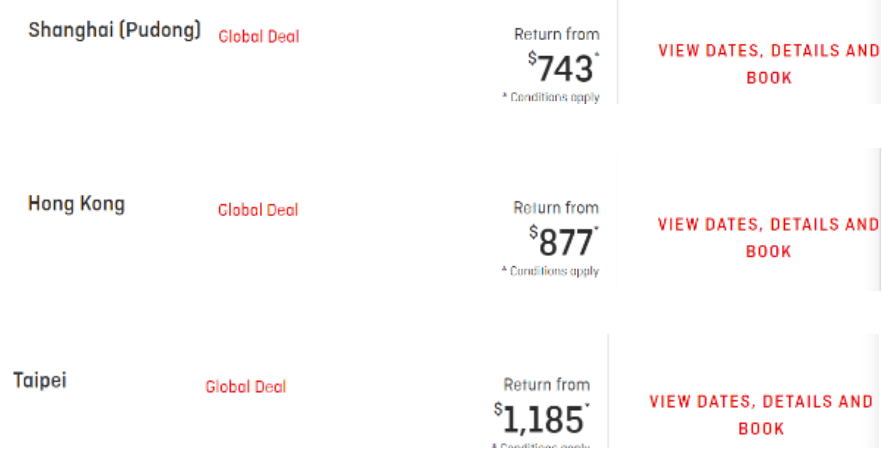Screen dimensions: 883x455
Task: Click the $743 return fare price
Action: tap(565, 69)
